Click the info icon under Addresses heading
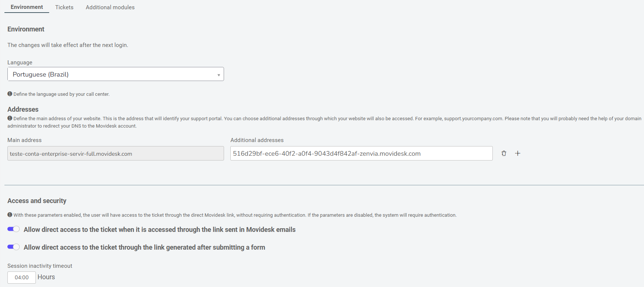The image size is (644, 287). [10, 118]
